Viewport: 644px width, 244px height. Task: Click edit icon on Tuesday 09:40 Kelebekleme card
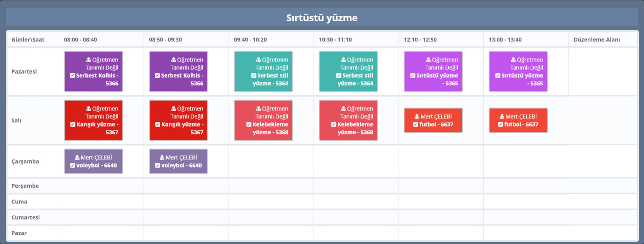point(249,125)
